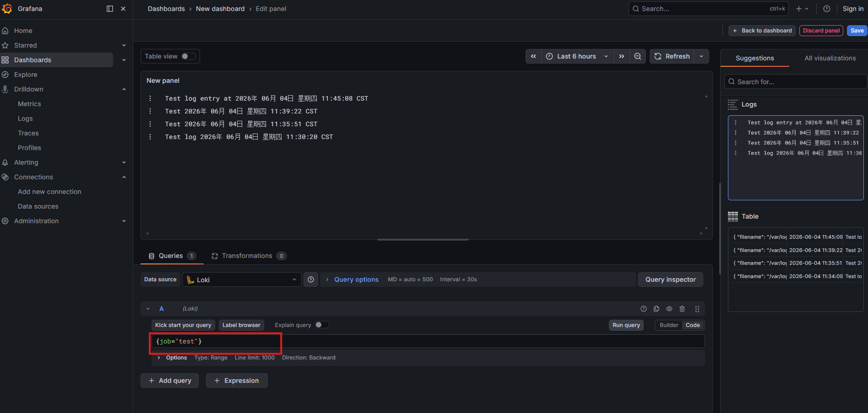868x413 pixels.
Task: Click the Refresh button
Action: pos(672,56)
